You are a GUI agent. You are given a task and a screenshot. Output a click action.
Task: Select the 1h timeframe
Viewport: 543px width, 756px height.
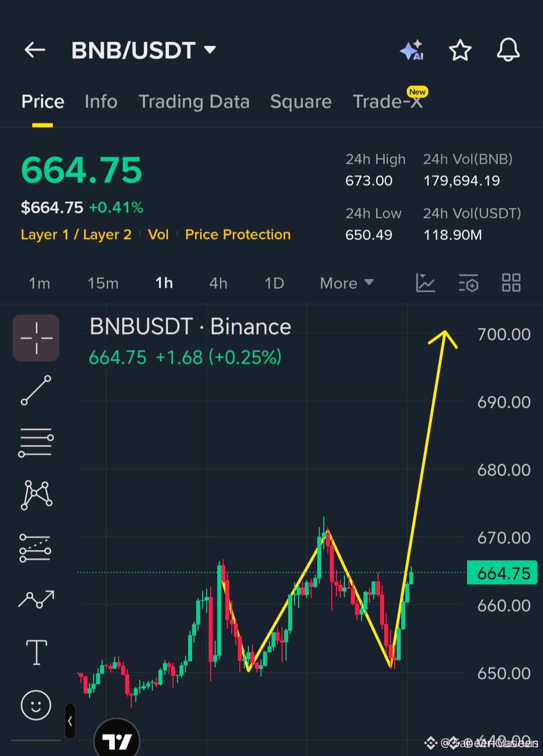click(x=164, y=283)
